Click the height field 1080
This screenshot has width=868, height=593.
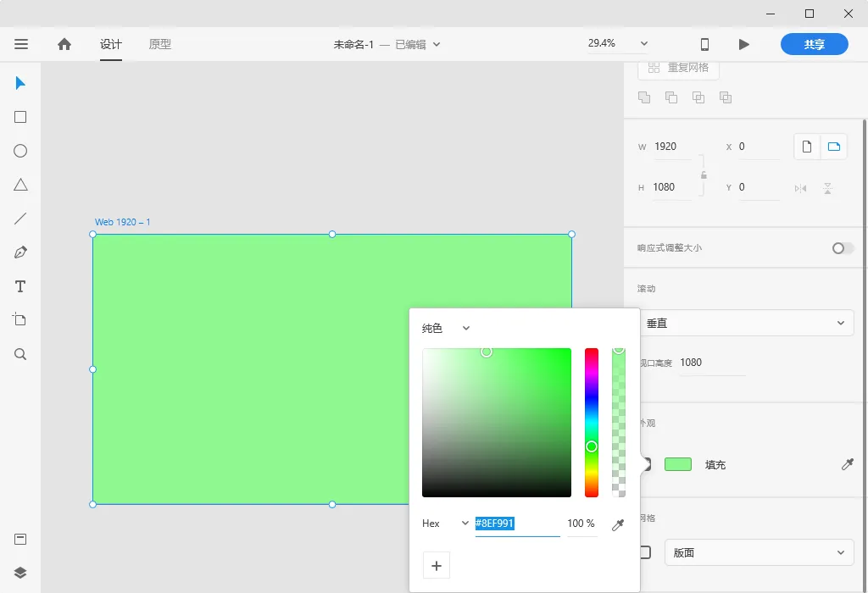672,187
